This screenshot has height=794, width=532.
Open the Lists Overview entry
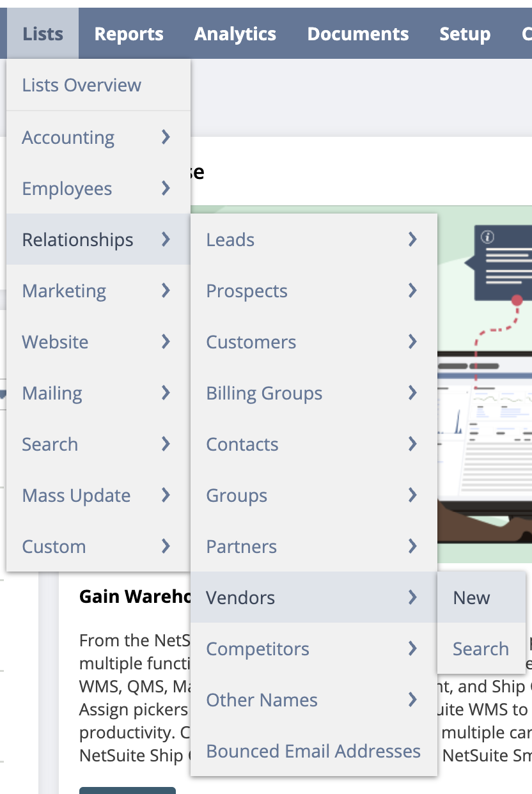(x=81, y=85)
